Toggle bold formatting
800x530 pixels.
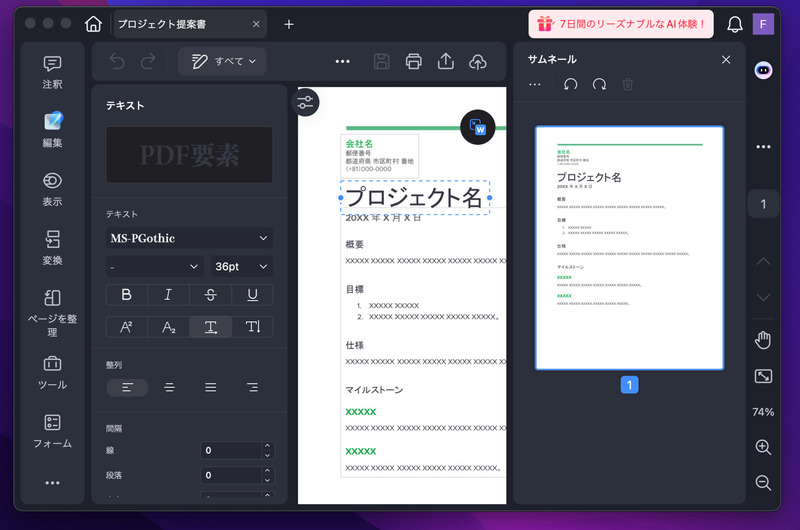click(x=127, y=295)
